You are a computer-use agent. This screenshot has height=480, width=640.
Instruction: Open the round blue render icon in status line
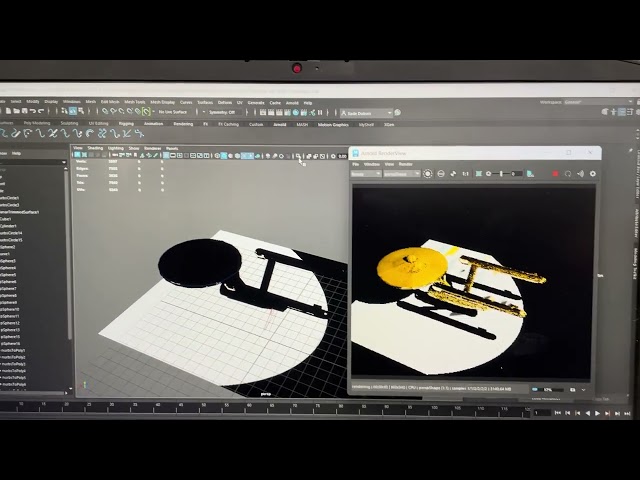[296, 113]
